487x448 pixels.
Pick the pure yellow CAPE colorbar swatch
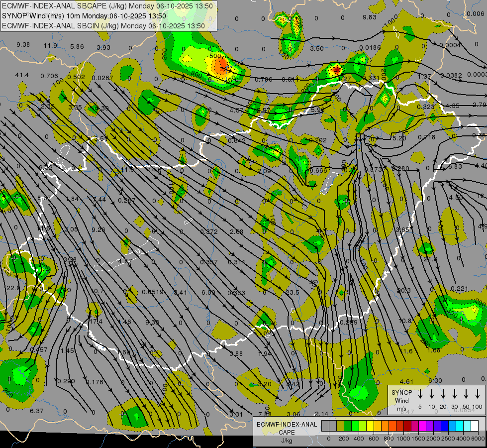(x=370, y=426)
